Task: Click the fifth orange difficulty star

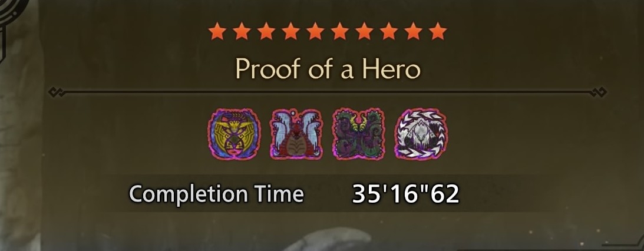Action: click(315, 31)
